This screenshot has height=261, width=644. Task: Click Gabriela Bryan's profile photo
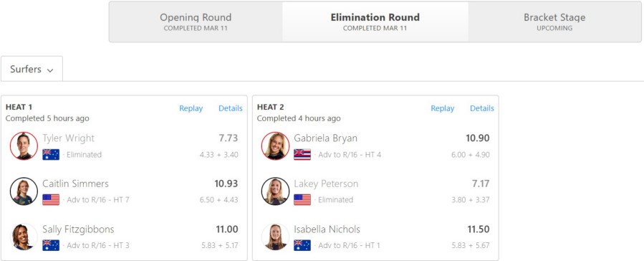tap(275, 146)
